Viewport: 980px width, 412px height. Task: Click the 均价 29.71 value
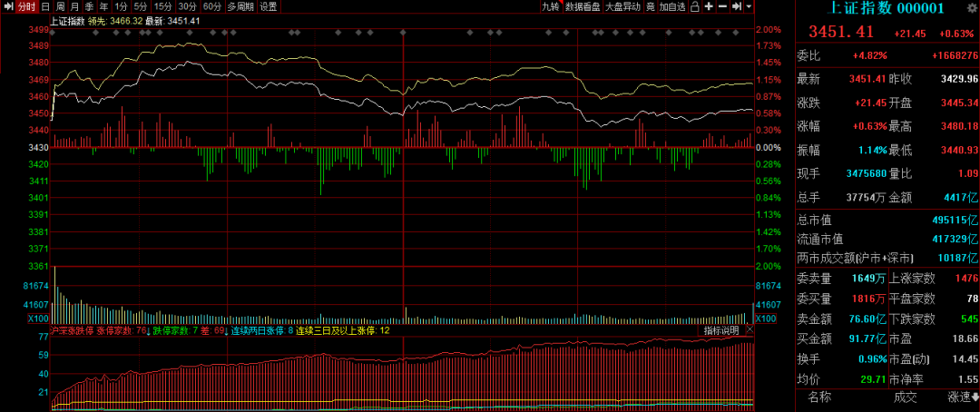click(x=875, y=379)
